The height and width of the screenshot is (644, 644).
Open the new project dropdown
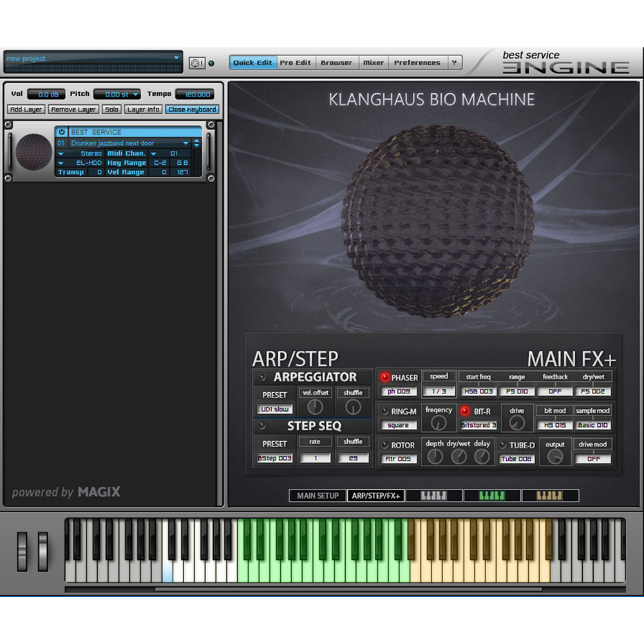tap(176, 59)
